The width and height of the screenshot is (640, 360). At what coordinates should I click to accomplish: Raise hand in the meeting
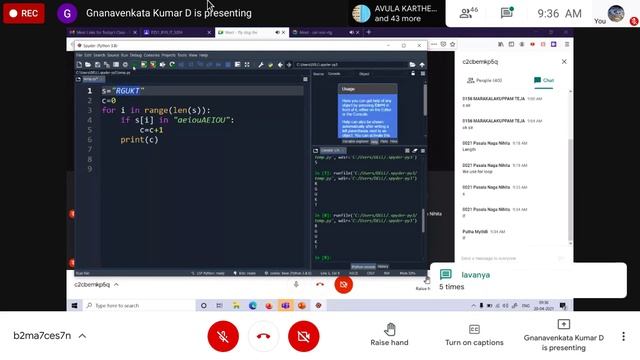389,335
